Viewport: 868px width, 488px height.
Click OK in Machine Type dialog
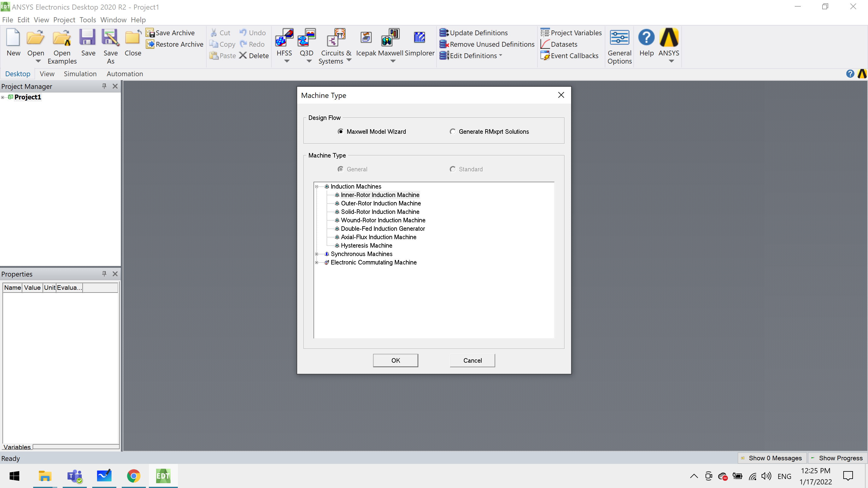(396, 360)
